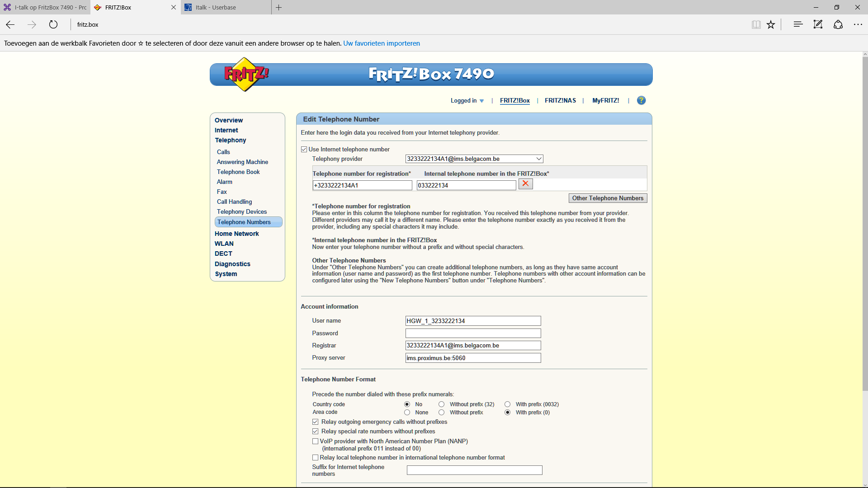Open Telephony Devices in sidebar
This screenshot has height=488, width=868.
(x=242, y=212)
